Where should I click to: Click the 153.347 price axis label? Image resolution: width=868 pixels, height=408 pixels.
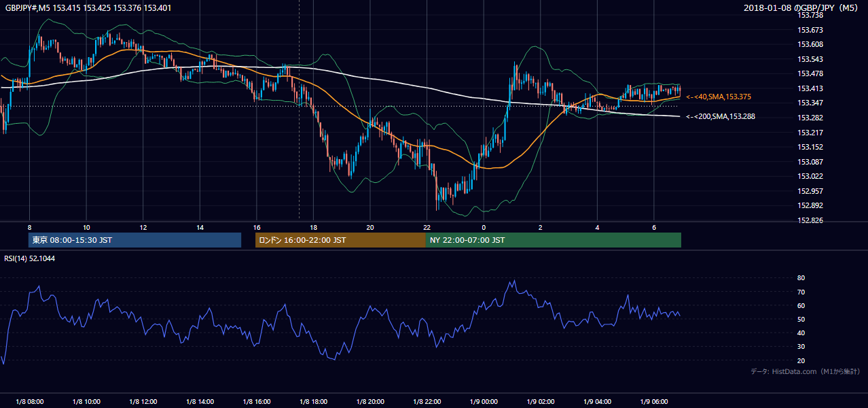pyautogui.click(x=811, y=103)
